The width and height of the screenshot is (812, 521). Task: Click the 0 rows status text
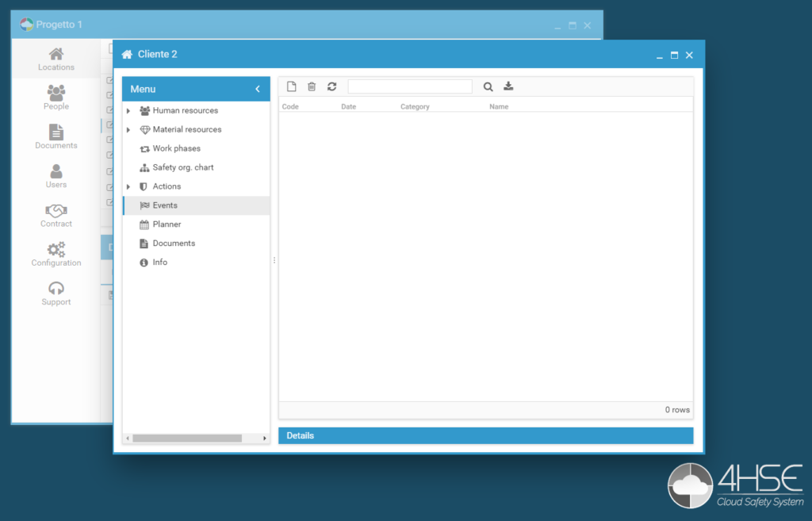(677, 410)
